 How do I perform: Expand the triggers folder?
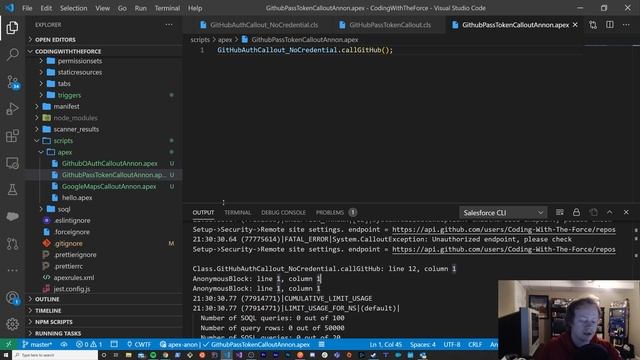tap(69, 95)
